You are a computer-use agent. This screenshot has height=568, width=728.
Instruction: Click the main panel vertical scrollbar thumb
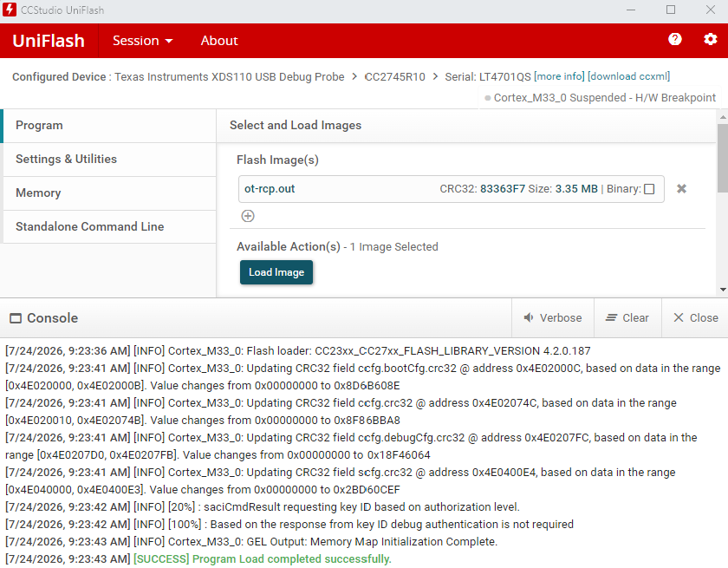(x=723, y=158)
